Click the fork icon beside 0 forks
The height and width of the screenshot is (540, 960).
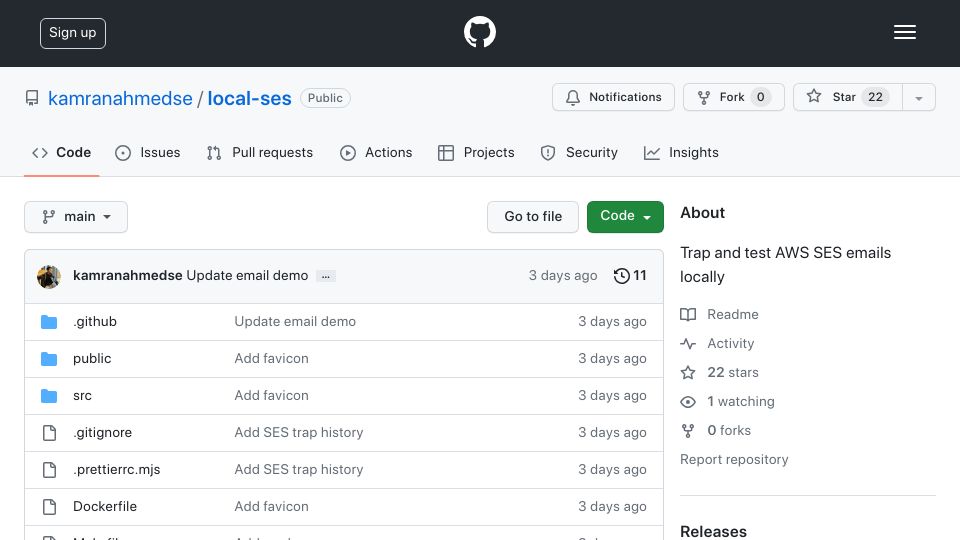(x=688, y=431)
